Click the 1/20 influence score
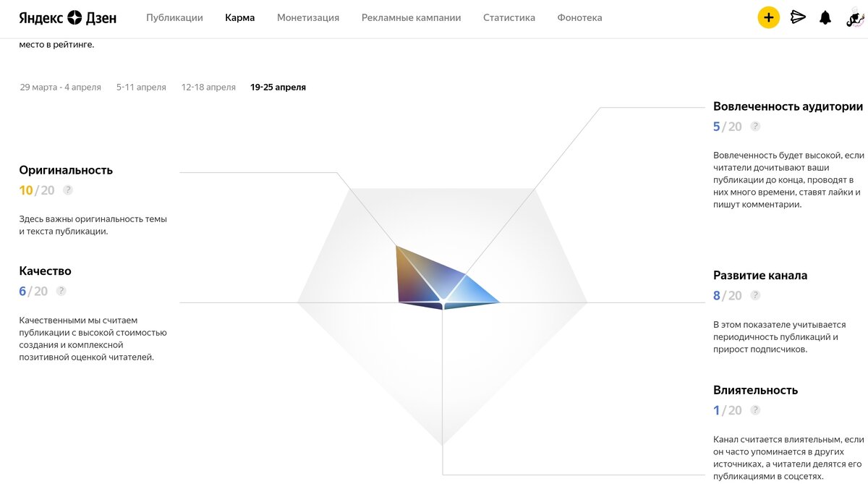 click(728, 410)
